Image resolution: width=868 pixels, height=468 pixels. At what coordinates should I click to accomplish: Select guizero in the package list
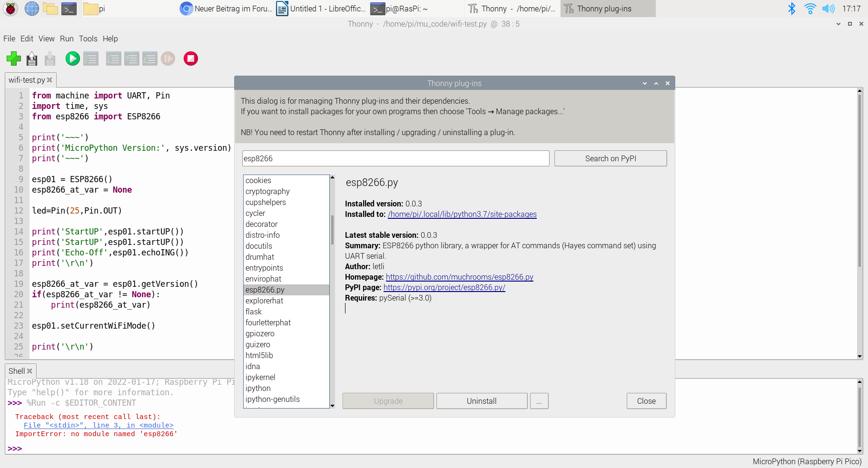(286, 344)
